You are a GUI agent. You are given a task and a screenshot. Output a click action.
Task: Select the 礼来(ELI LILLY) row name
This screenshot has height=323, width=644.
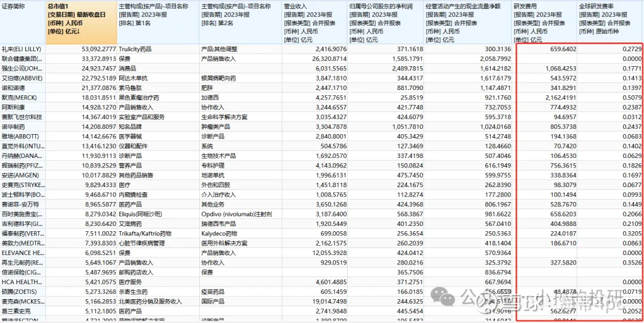tap(22, 49)
